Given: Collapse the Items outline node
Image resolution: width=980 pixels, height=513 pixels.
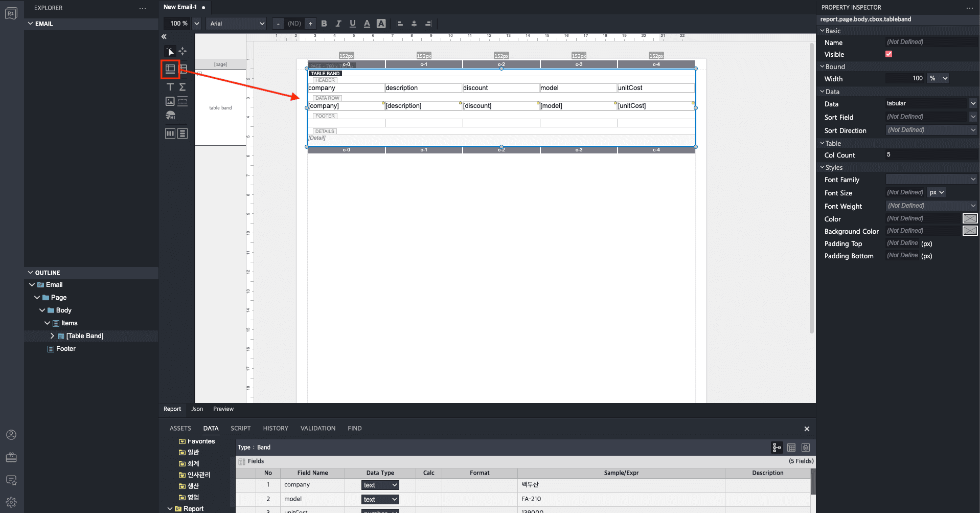Looking at the screenshot, I should pos(47,323).
